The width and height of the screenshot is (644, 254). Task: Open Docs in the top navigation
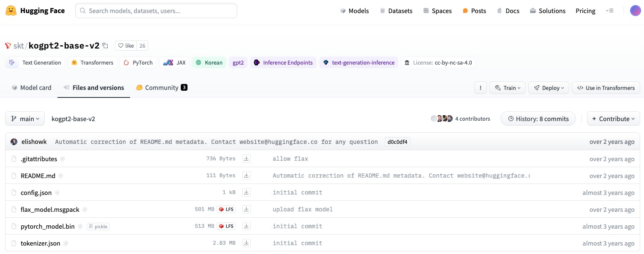click(508, 11)
